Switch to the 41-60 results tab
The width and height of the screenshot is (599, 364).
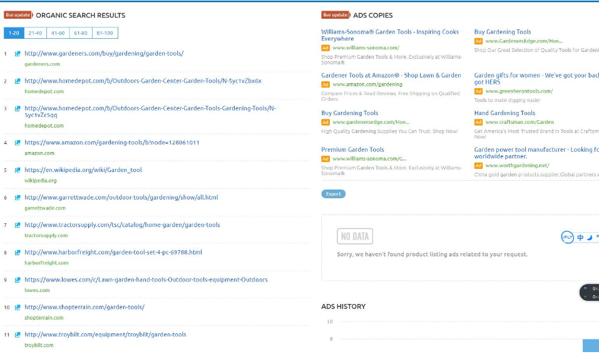[58, 33]
